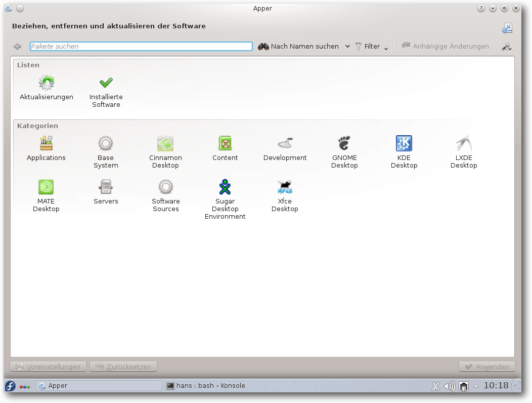Image resolution: width=532 pixels, height=403 pixels.
Task: Open the volume speaker tray icon
Action: pyautogui.click(x=450, y=386)
